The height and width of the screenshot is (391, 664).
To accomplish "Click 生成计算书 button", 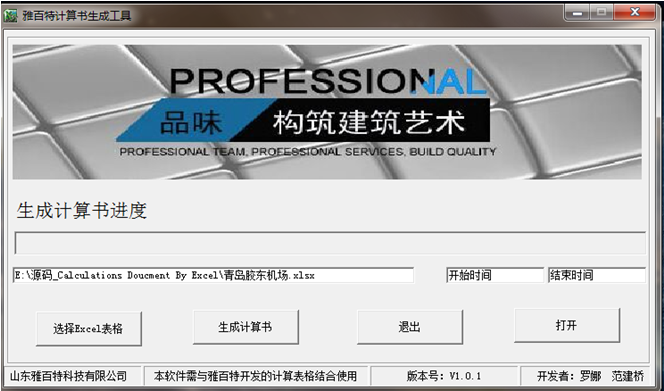I will click(x=246, y=327).
